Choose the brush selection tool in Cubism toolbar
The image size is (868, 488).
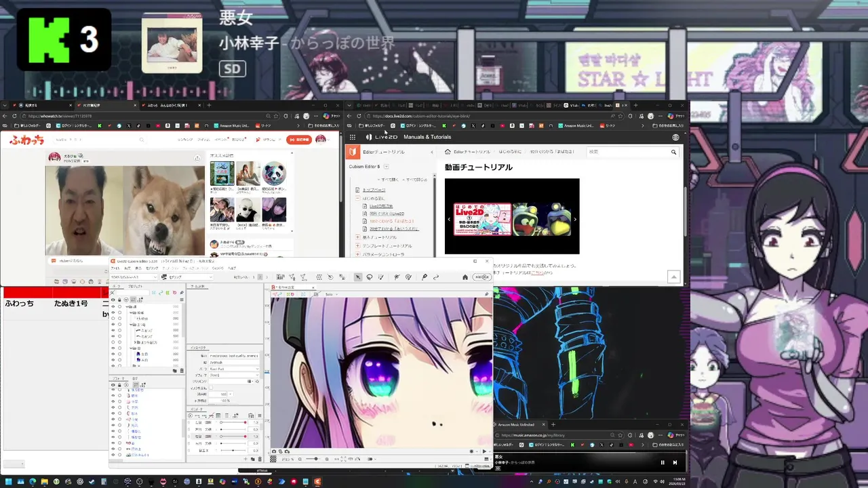point(381,277)
